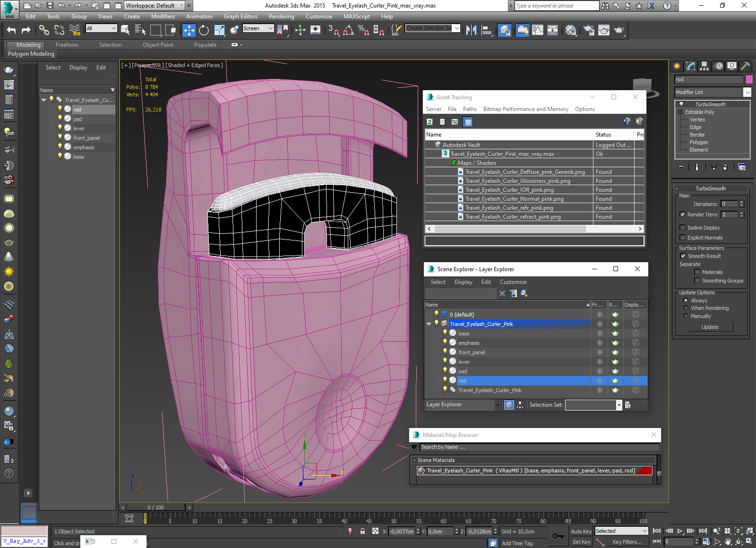
Task: Toggle the 3D Snaps icon
Action: (334, 30)
